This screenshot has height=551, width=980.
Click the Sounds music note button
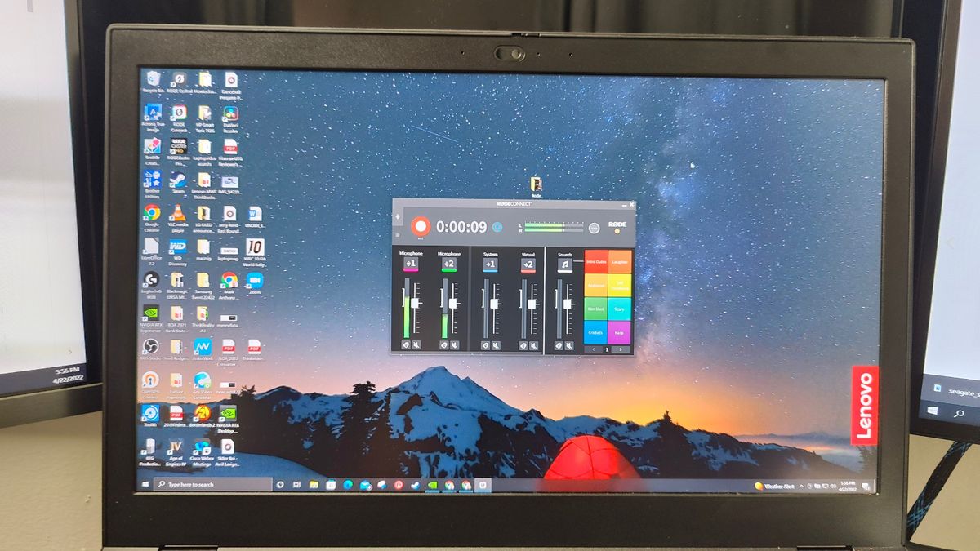pos(565,265)
